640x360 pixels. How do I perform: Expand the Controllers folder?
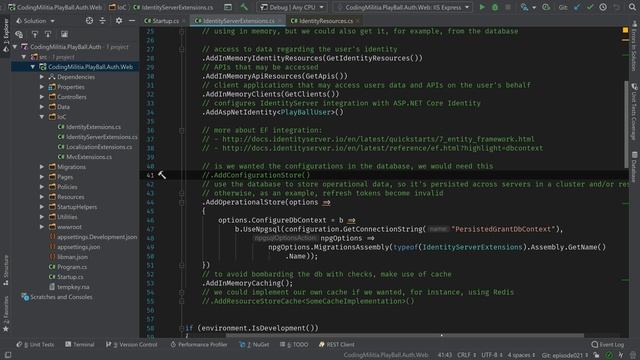[42, 97]
